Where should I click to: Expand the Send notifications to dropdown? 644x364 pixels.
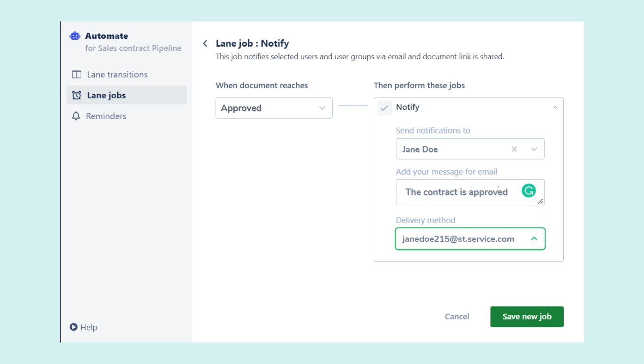[x=534, y=149]
